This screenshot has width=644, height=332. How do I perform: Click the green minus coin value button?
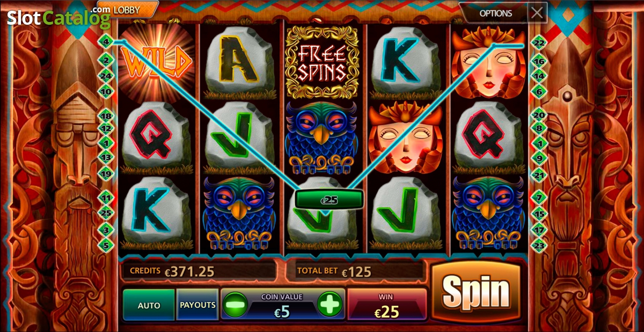click(236, 305)
